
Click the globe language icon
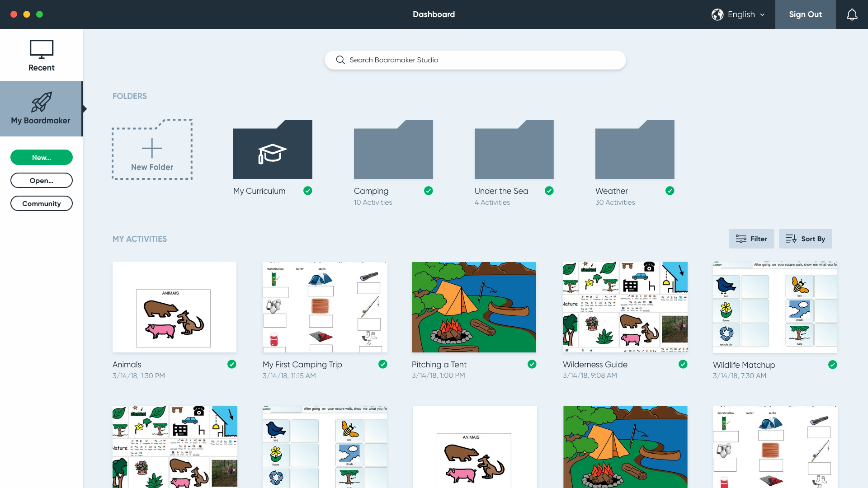[x=717, y=14]
